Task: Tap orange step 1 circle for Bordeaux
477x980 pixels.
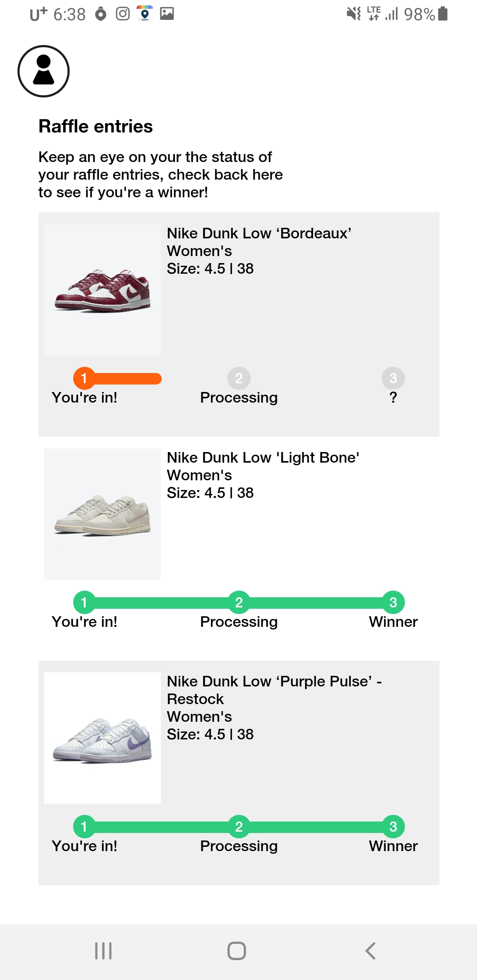Action: click(x=84, y=378)
